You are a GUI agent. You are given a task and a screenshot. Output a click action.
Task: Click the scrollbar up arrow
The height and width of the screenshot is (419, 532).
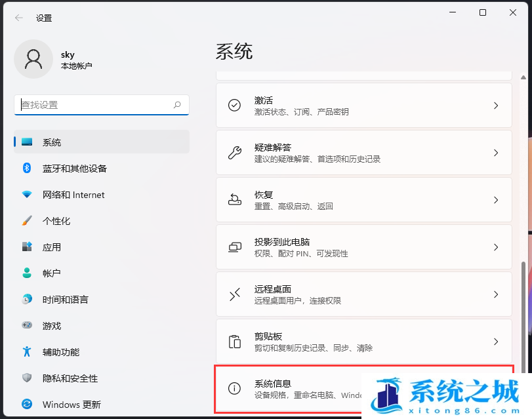[x=523, y=77]
